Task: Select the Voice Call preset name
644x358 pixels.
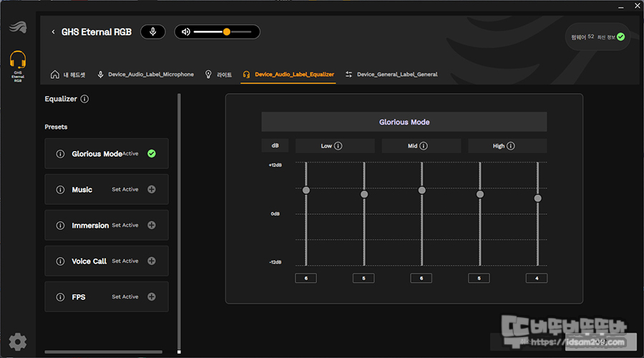Action: (x=89, y=261)
